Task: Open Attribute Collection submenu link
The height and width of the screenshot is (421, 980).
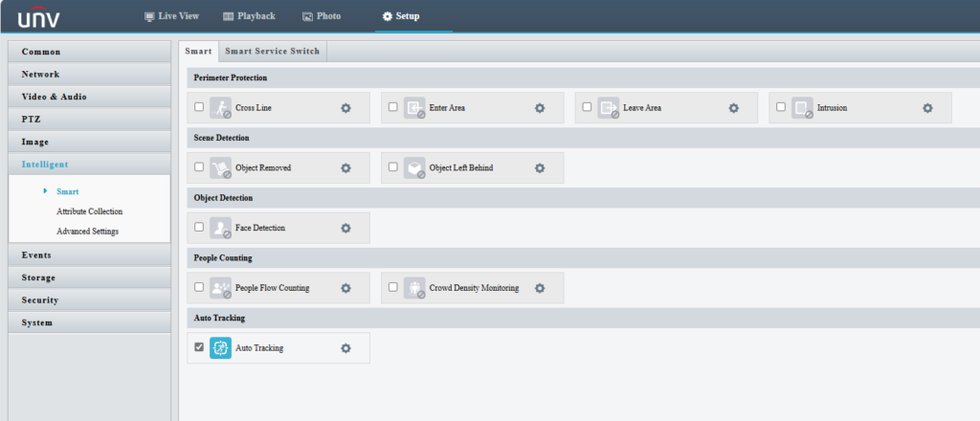Action: [x=89, y=211]
